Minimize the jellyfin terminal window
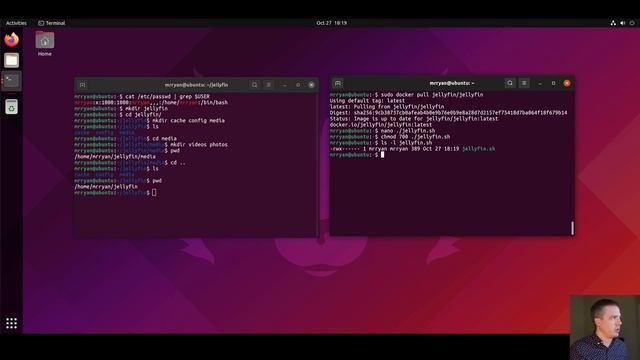The height and width of the screenshot is (360, 640). [x=284, y=85]
